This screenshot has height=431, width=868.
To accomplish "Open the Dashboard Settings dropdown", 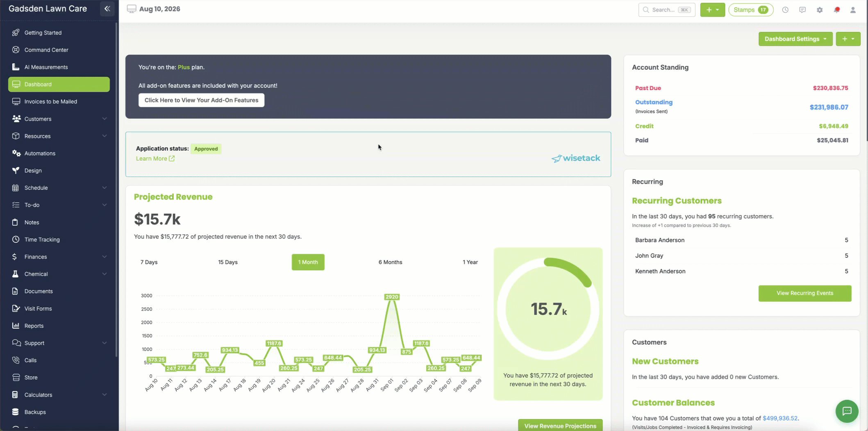I will 795,39.
